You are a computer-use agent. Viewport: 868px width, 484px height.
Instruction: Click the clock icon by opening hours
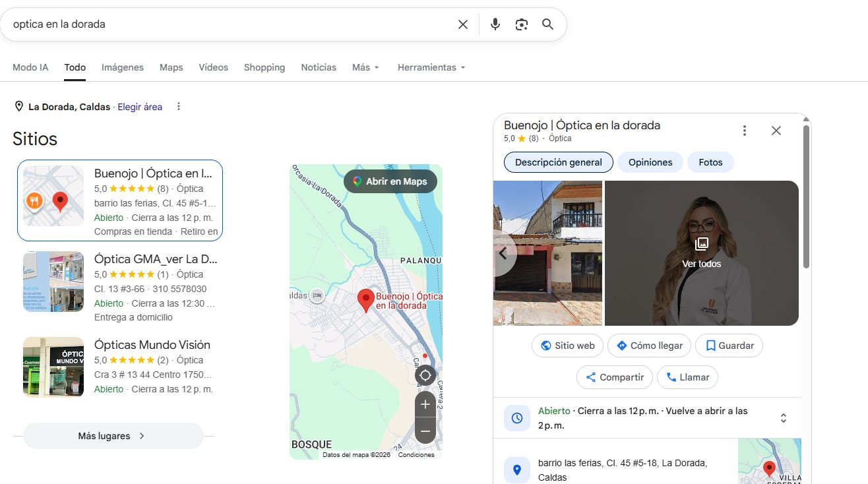(x=517, y=418)
